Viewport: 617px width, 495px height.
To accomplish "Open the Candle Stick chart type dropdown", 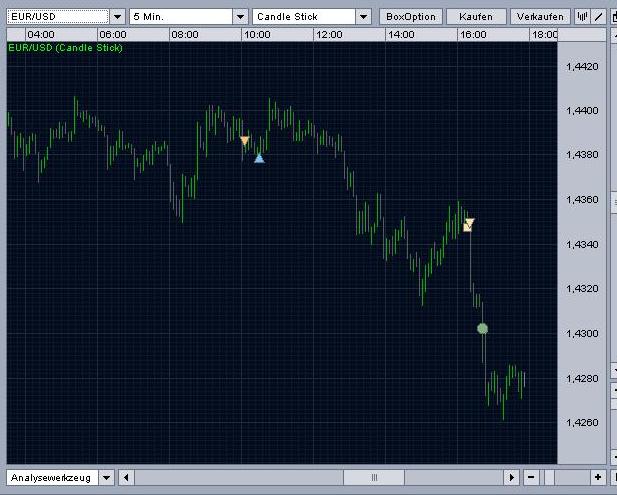I will 364,17.
